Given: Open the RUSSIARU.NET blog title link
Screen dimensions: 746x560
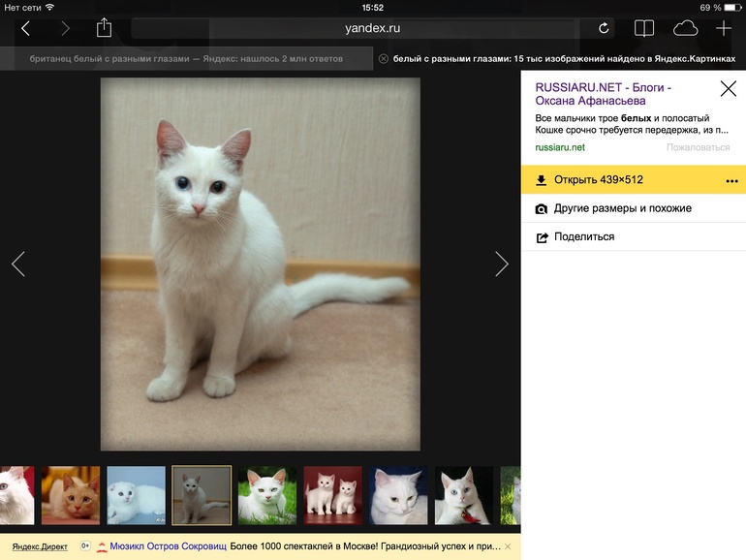Looking at the screenshot, I should [603, 94].
